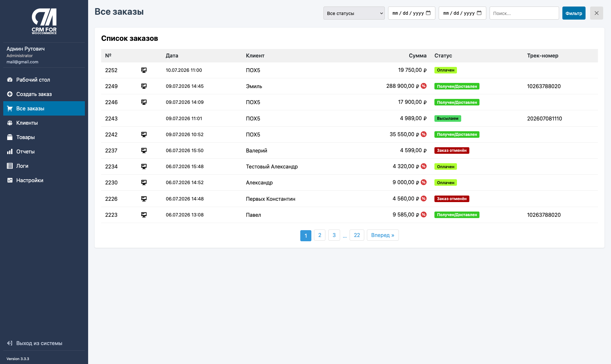Open the Настройки section
The height and width of the screenshot is (364, 611).
(44, 180)
